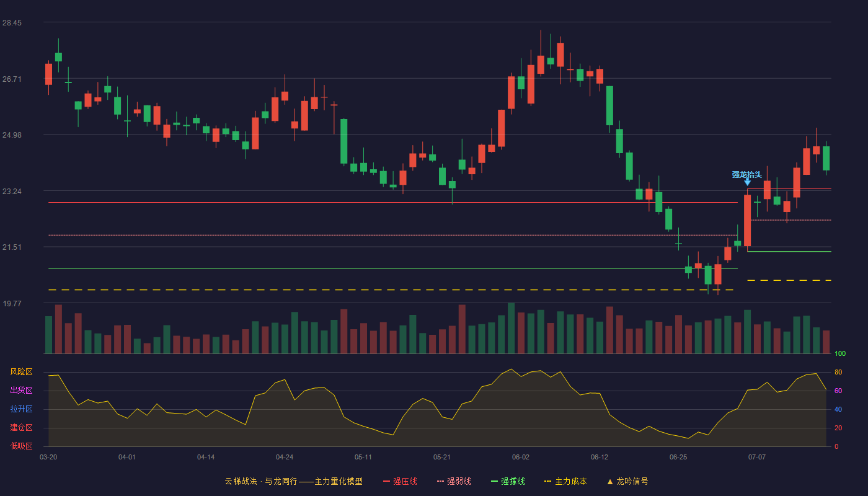Click the 05-21 date axis label
Screen dimensions: 868x496
pos(442,457)
